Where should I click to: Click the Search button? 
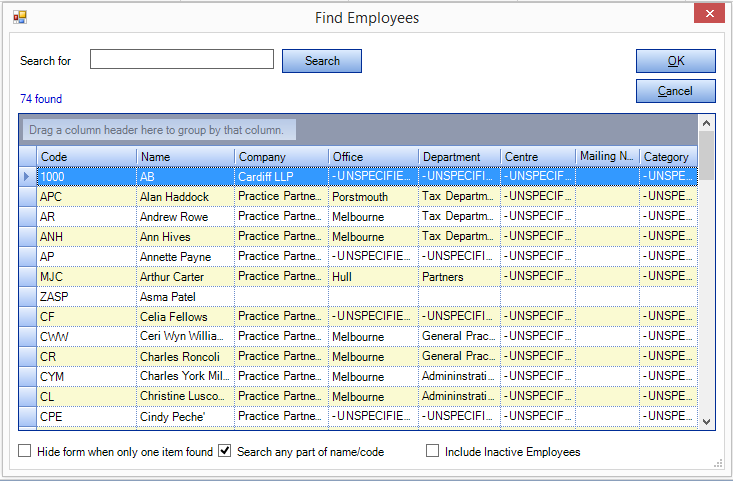322,61
